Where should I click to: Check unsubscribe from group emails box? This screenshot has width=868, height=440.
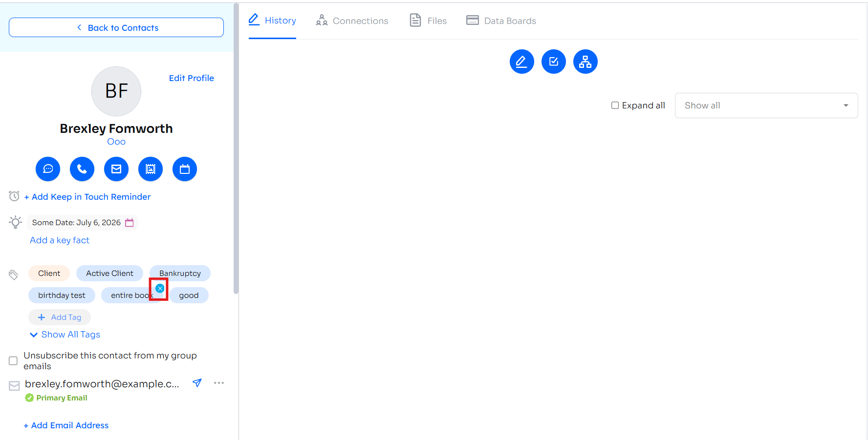(13, 361)
